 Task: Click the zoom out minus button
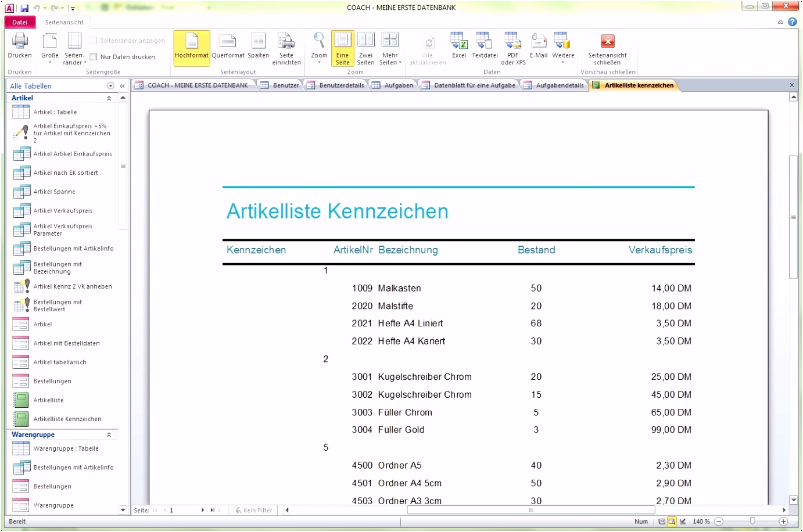[x=719, y=522]
